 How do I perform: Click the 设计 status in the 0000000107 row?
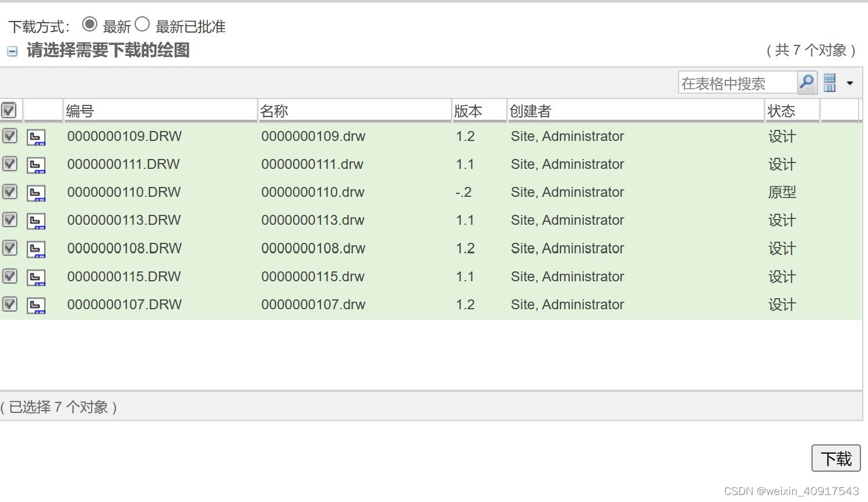tap(782, 305)
